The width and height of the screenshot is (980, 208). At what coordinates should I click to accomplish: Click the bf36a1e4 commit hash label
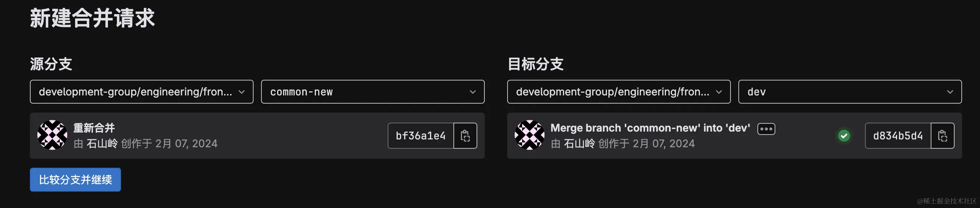point(421,136)
